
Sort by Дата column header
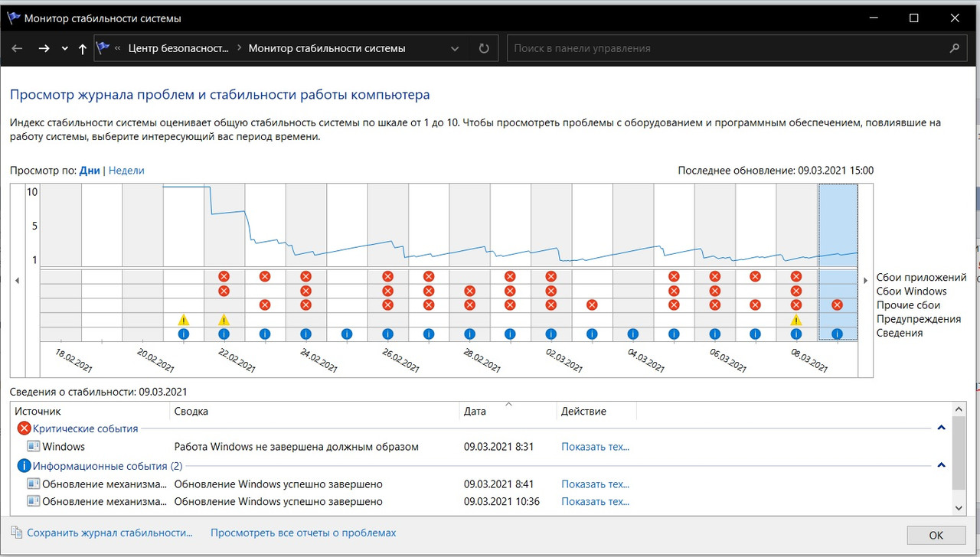click(x=508, y=412)
